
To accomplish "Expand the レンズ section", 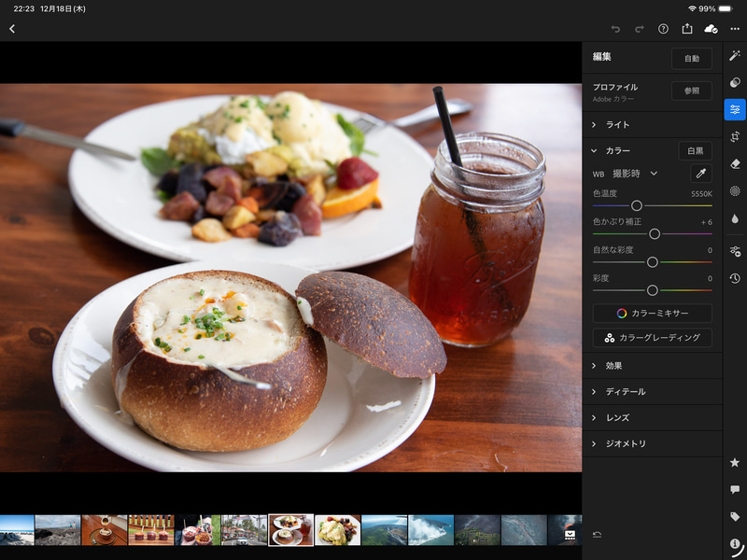I will [652, 417].
